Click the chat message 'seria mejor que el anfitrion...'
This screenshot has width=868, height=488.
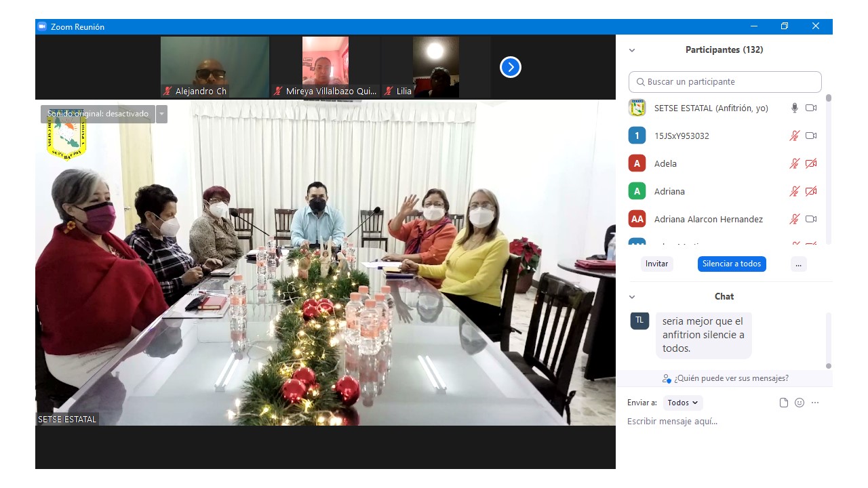click(703, 335)
